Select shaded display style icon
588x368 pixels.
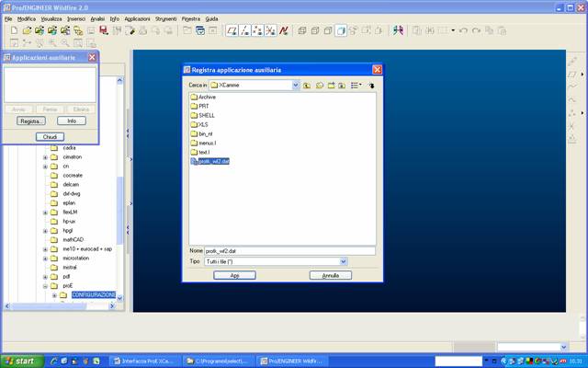point(341,30)
